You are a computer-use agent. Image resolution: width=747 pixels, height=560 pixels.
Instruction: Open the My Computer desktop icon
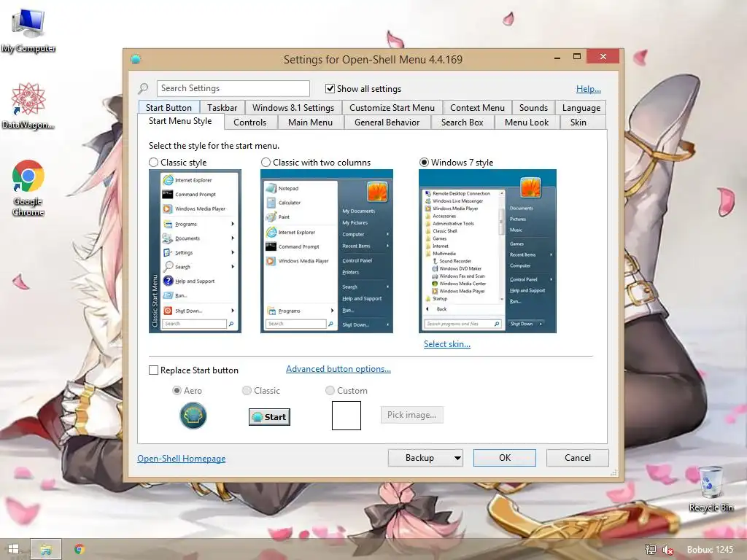tap(28, 31)
